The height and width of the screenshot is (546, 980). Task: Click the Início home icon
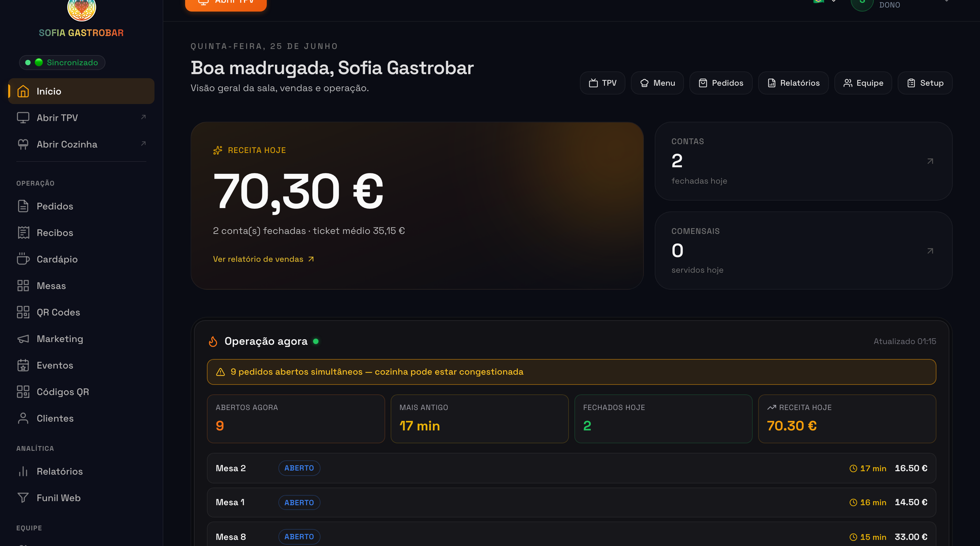tap(23, 91)
